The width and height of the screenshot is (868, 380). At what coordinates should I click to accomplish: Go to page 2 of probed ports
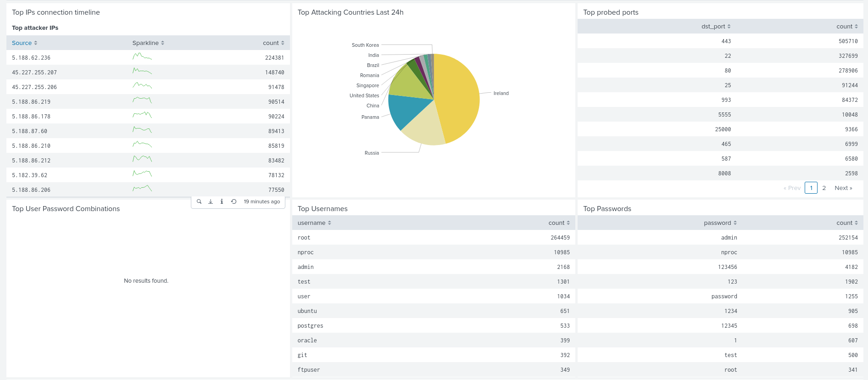click(824, 188)
